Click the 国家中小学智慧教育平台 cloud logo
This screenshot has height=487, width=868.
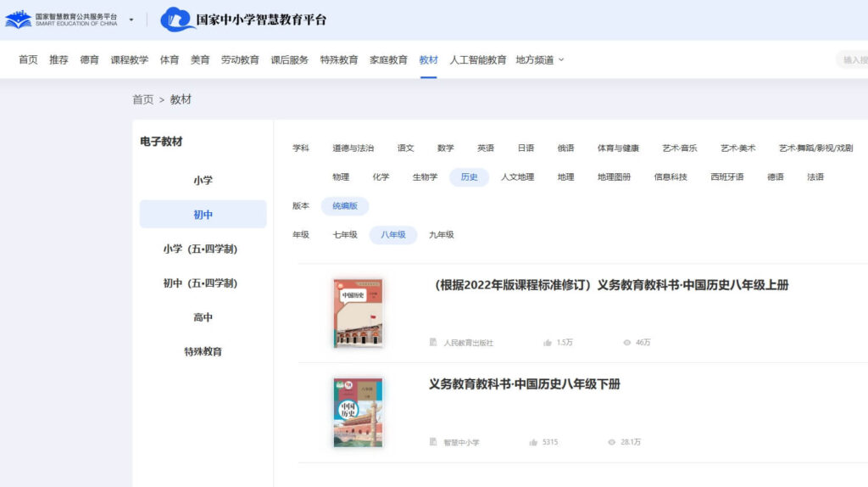(x=177, y=20)
